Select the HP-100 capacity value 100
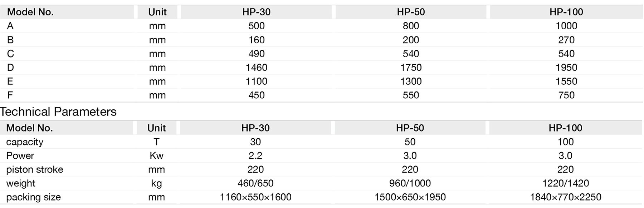The width and height of the screenshot is (644, 208). [565, 142]
